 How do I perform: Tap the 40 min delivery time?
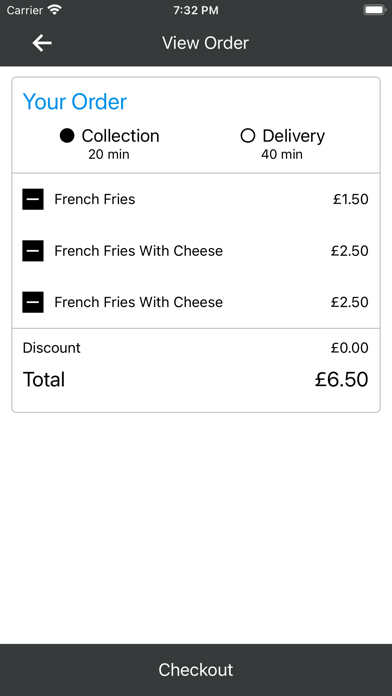[x=282, y=154]
